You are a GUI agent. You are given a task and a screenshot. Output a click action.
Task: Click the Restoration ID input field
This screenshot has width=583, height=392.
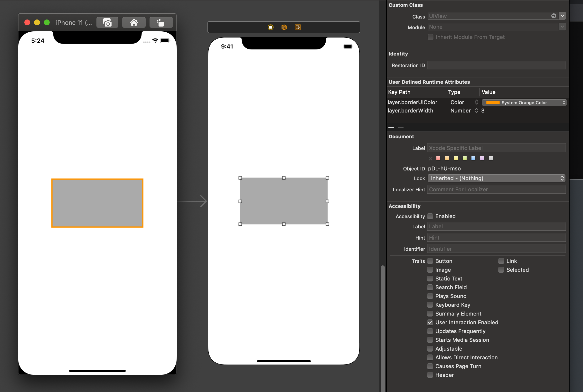click(496, 65)
